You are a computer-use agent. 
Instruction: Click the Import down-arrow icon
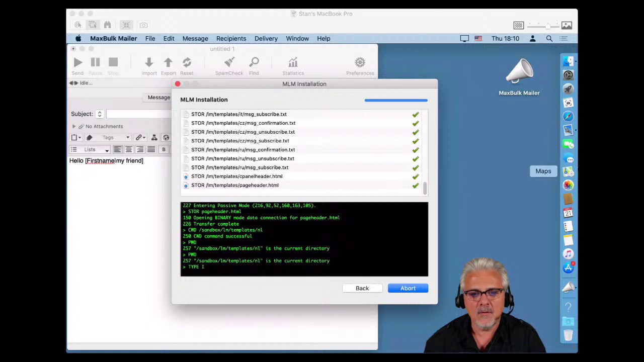(x=149, y=62)
